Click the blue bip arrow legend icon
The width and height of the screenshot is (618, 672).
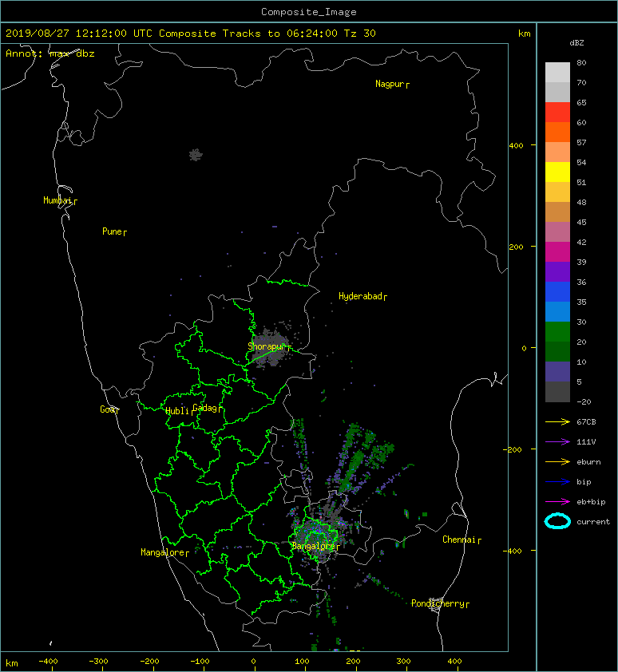557,482
